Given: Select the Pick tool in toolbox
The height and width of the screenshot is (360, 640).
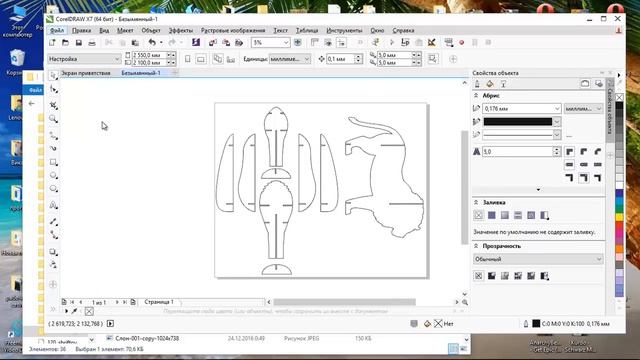Looking at the screenshot, I should pyautogui.click(x=53, y=76).
